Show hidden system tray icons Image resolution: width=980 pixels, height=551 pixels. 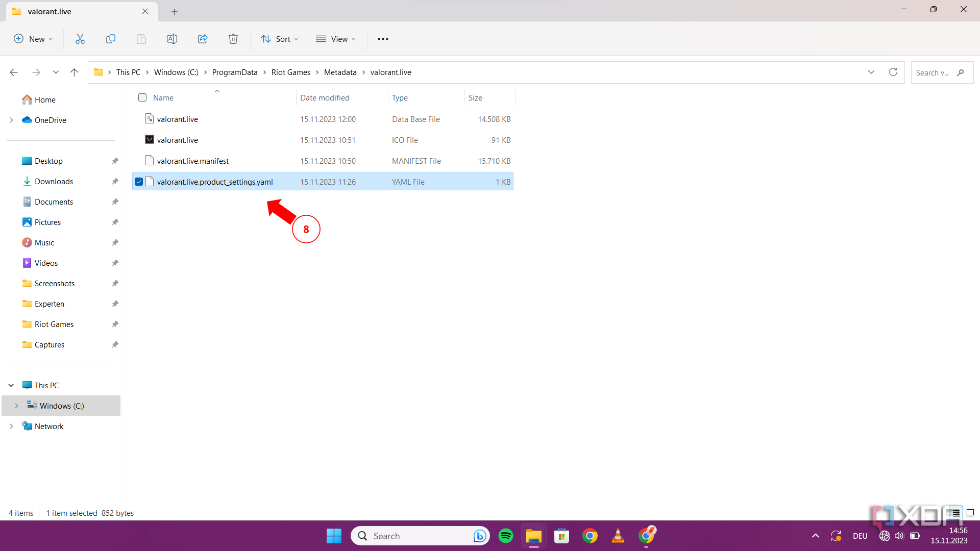[816, 536]
